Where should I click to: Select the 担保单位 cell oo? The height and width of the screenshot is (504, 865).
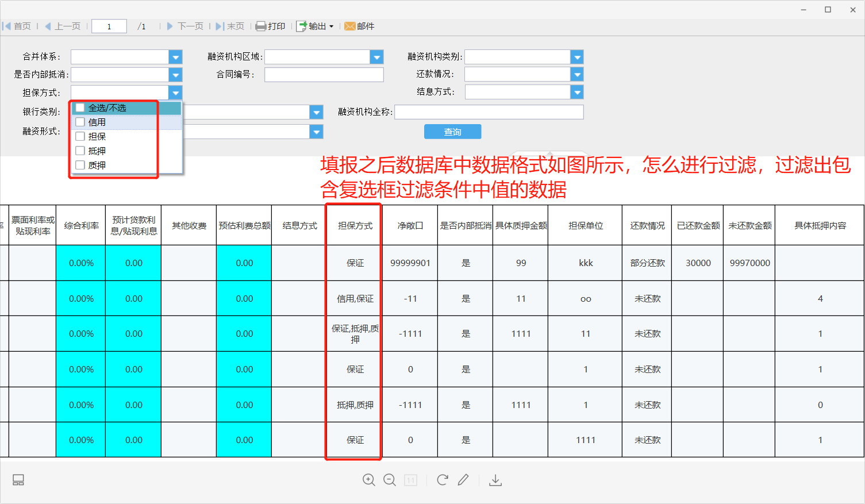[x=586, y=298]
